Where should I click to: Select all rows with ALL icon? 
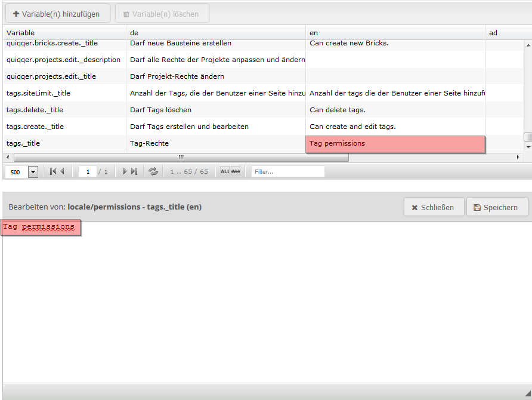pos(225,171)
